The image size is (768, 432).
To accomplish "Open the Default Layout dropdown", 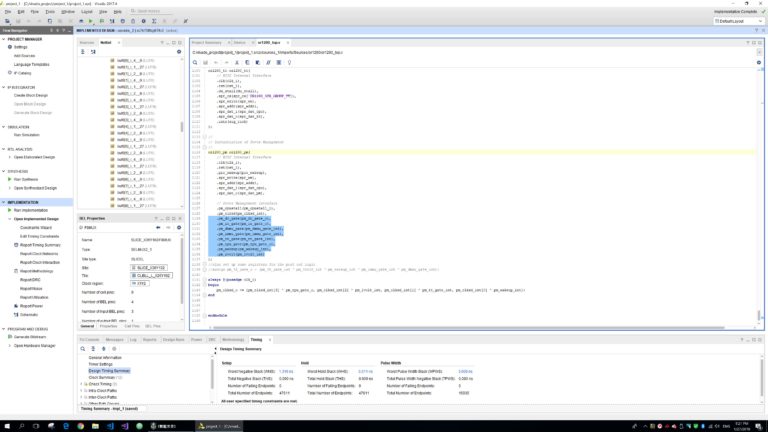I will 739,21.
